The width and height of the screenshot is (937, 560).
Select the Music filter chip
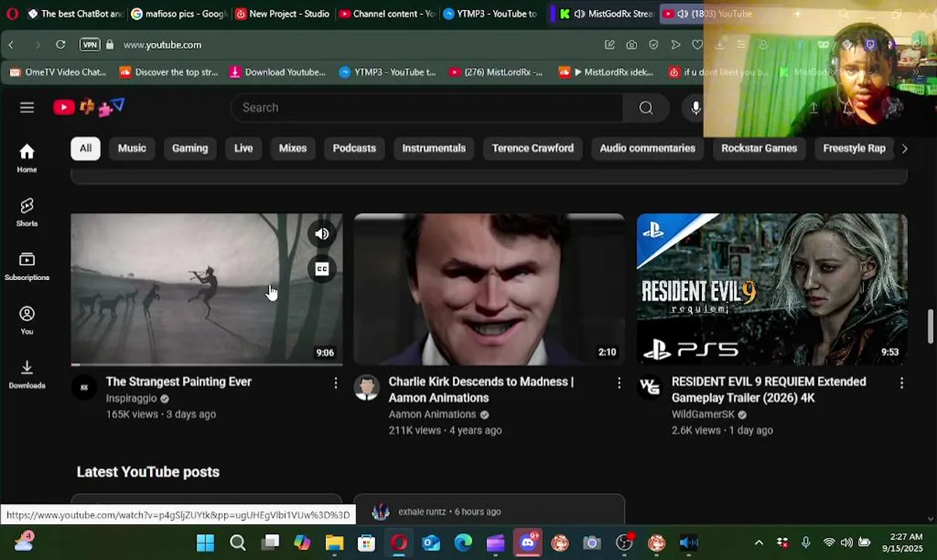132,148
